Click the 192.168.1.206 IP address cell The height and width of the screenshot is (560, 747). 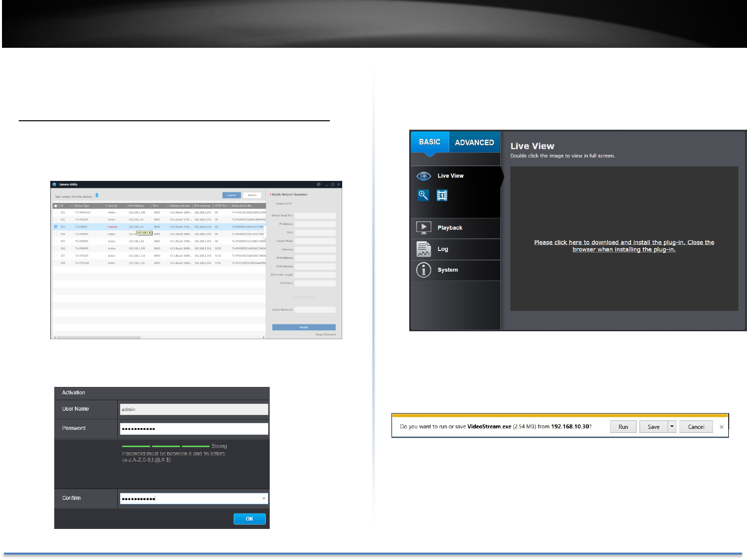(137, 212)
